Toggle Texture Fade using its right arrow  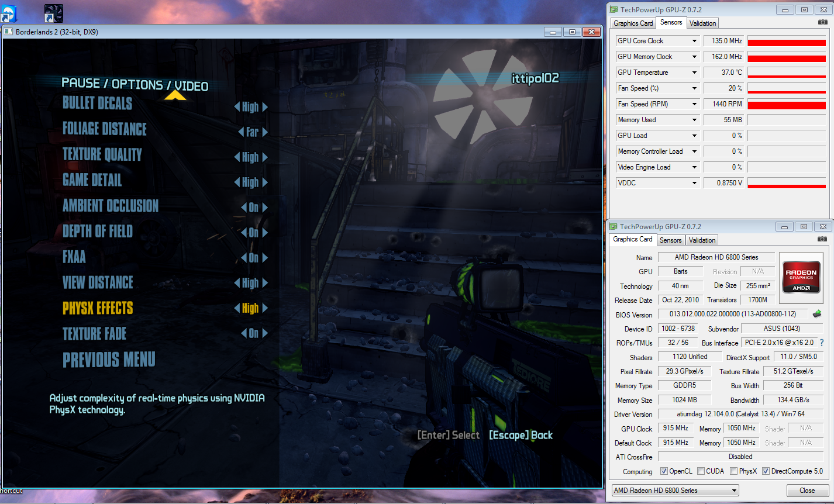(x=265, y=333)
